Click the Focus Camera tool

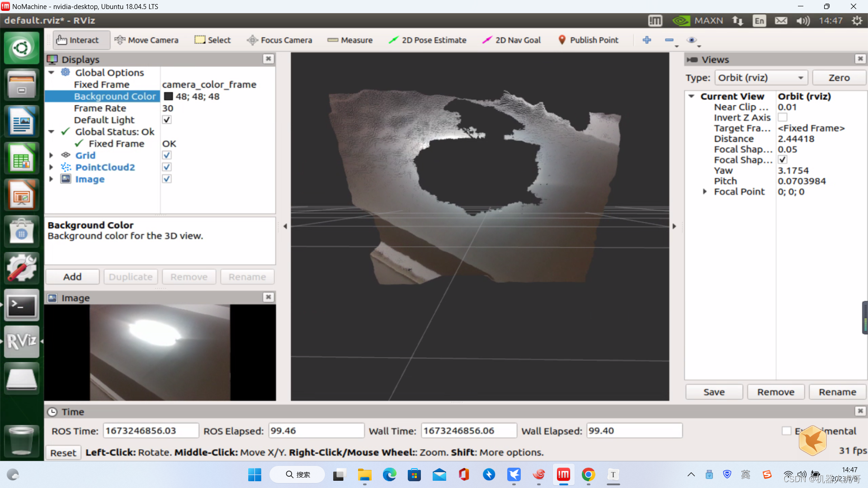coord(279,40)
